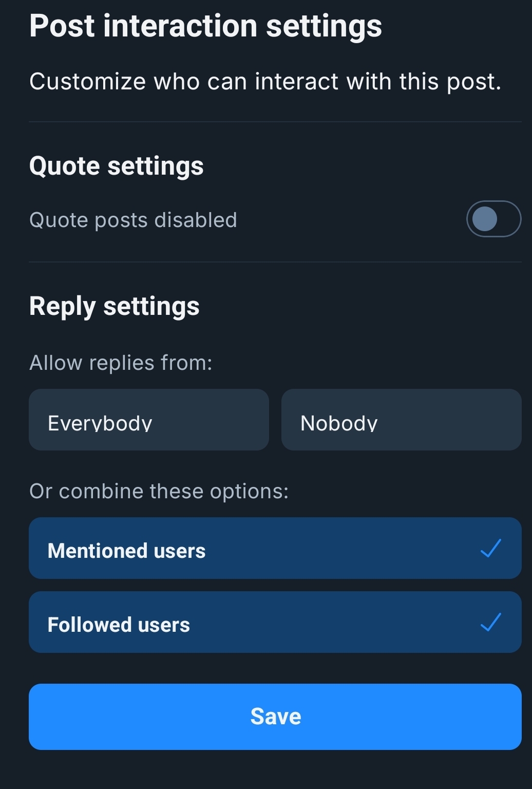Enable the quote posts toggle switch
This screenshot has width=532, height=789.
coord(493,219)
